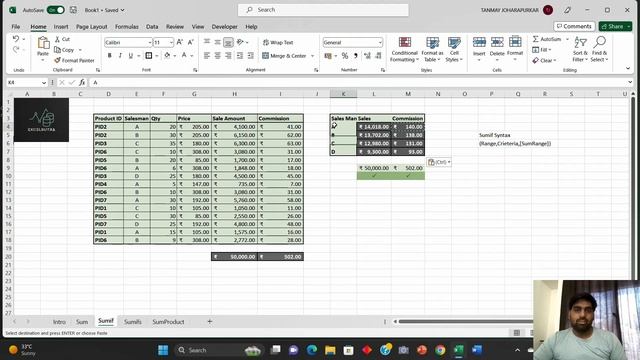Click the Orientation text angle icon
The width and height of the screenshot is (640, 360).
tap(240, 42)
